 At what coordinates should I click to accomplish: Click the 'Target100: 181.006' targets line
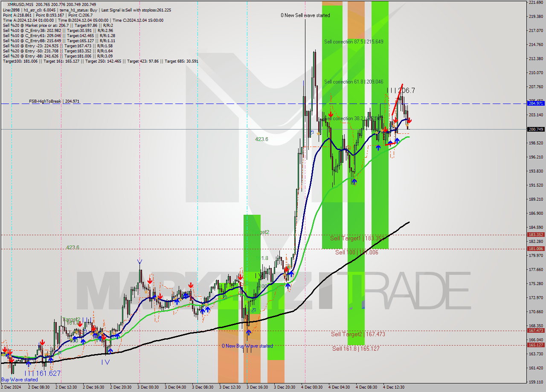[x=100, y=61]
